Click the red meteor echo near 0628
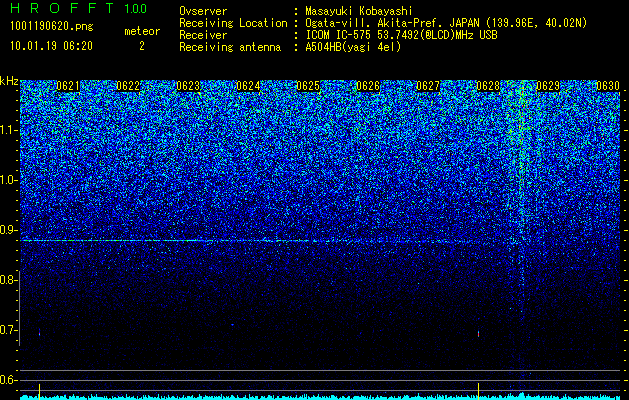629x400 pixels. point(479,333)
